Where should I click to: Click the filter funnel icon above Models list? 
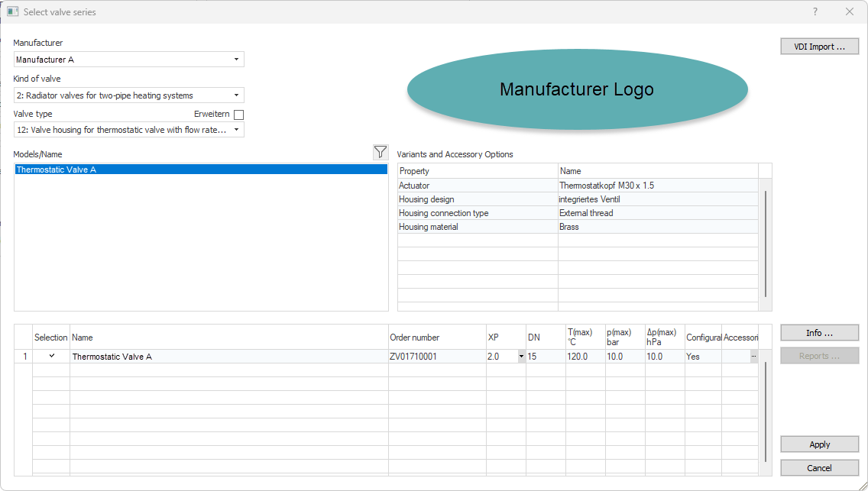click(x=381, y=152)
